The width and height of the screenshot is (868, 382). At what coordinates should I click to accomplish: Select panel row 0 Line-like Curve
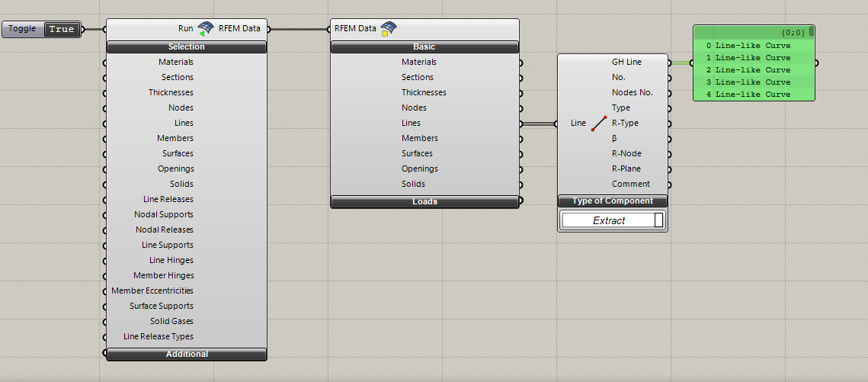(x=754, y=46)
